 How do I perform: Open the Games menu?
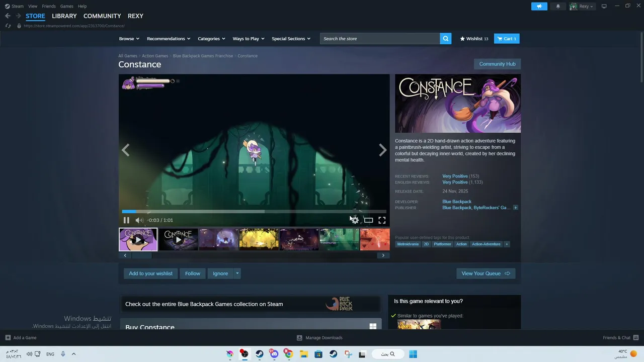(66, 6)
